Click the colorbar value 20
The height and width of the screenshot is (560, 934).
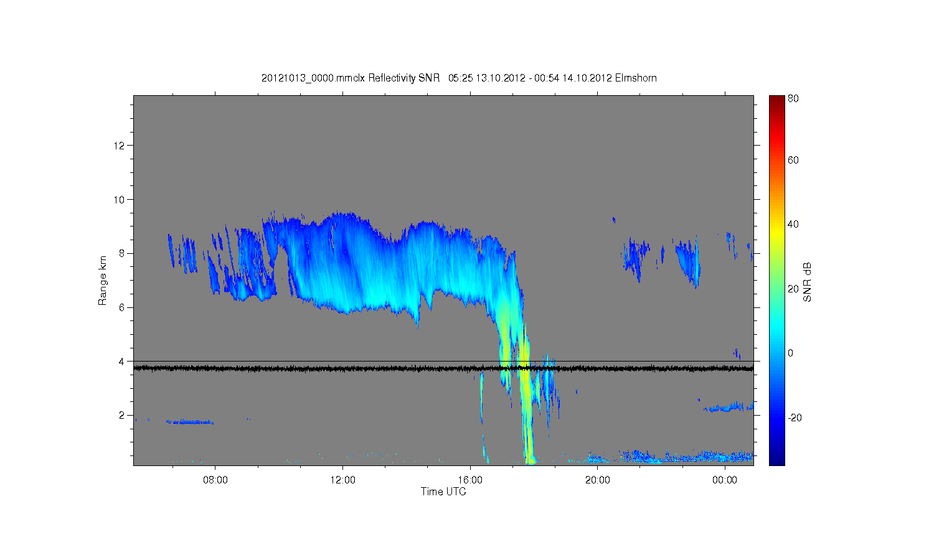[x=793, y=289]
